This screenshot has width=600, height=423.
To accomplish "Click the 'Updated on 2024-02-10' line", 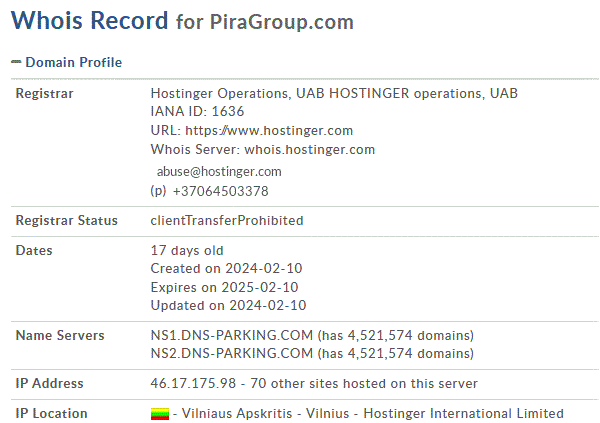I will click(x=228, y=305).
